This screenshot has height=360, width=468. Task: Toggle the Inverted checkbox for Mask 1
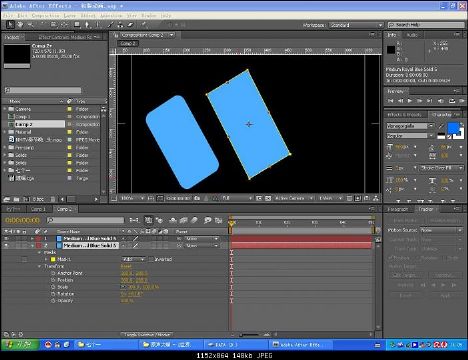point(151,259)
